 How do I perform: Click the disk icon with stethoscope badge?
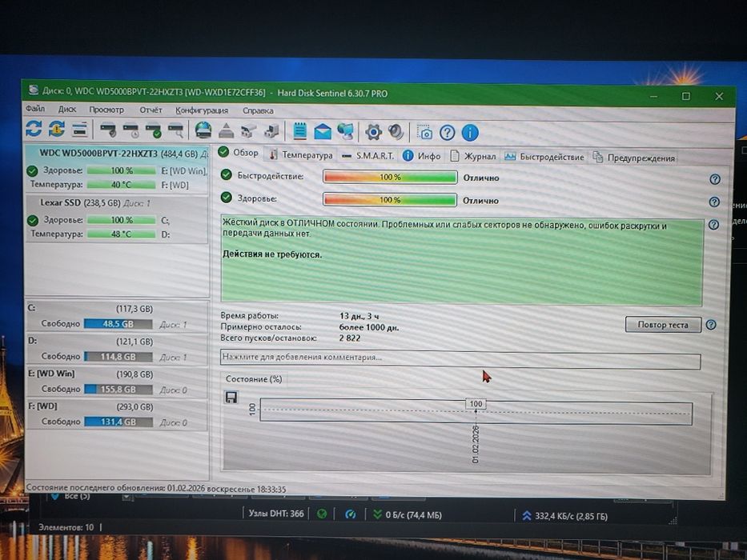108,130
